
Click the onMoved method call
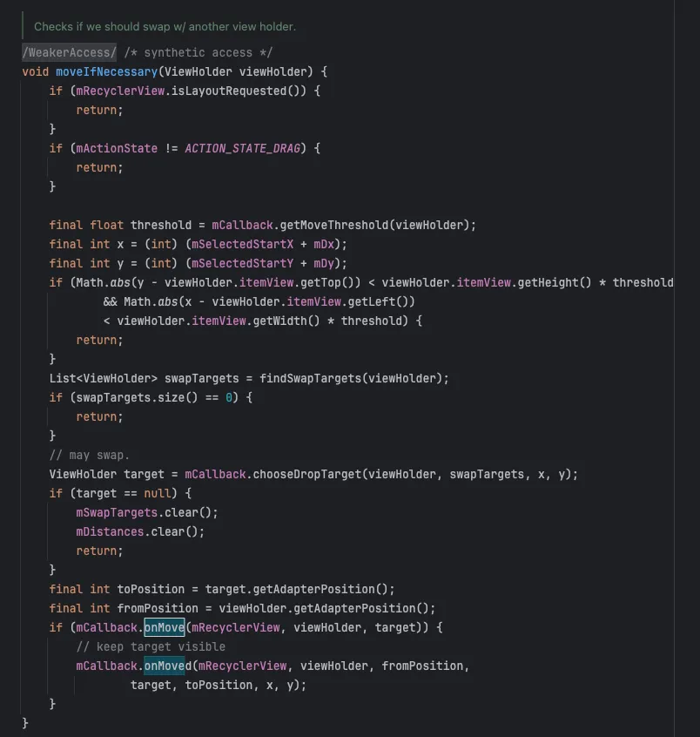pos(168,666)
